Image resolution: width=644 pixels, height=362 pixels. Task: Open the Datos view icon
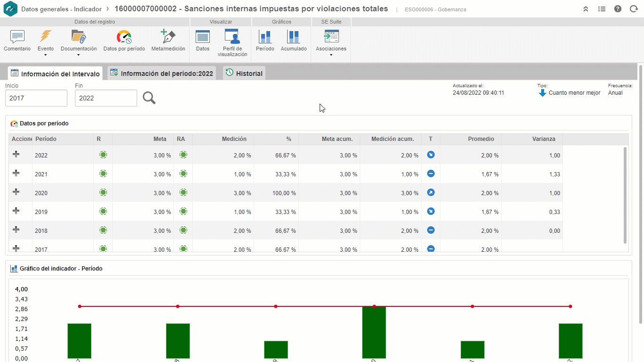(x=203, y=37)
